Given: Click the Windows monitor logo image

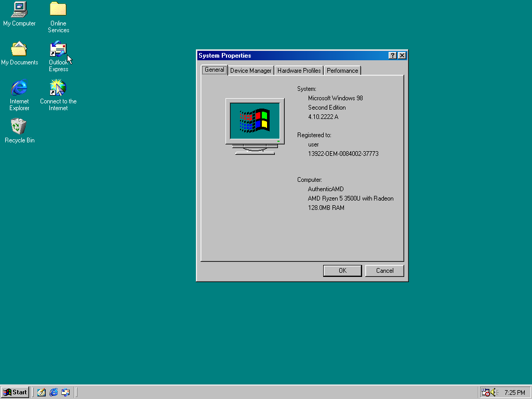Looking at the screenshot, I should tap(255, 127).
